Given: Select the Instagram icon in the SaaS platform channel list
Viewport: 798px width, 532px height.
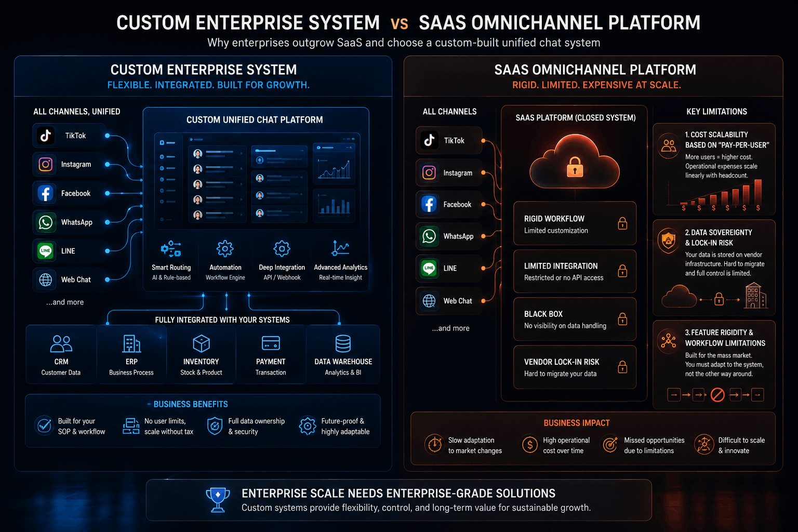Looking at the screenshot, I should click(x=429, y=172).
